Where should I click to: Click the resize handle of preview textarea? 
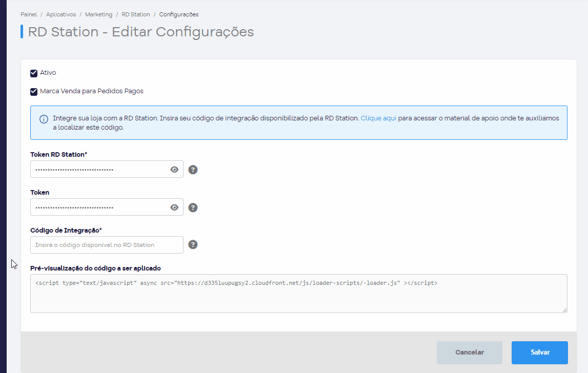pyautogui.click(x=565, y=310)
